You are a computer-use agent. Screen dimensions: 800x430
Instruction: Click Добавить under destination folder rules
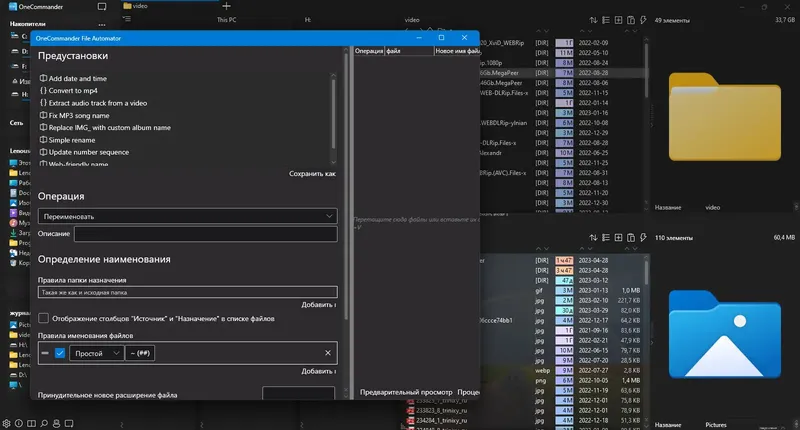coord(318,305)
